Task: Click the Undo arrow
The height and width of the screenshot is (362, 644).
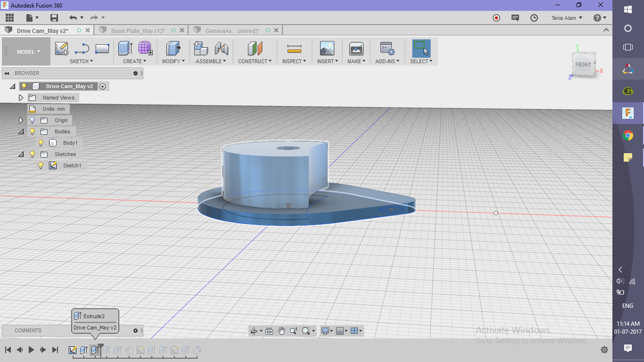Action: point(73,18)
